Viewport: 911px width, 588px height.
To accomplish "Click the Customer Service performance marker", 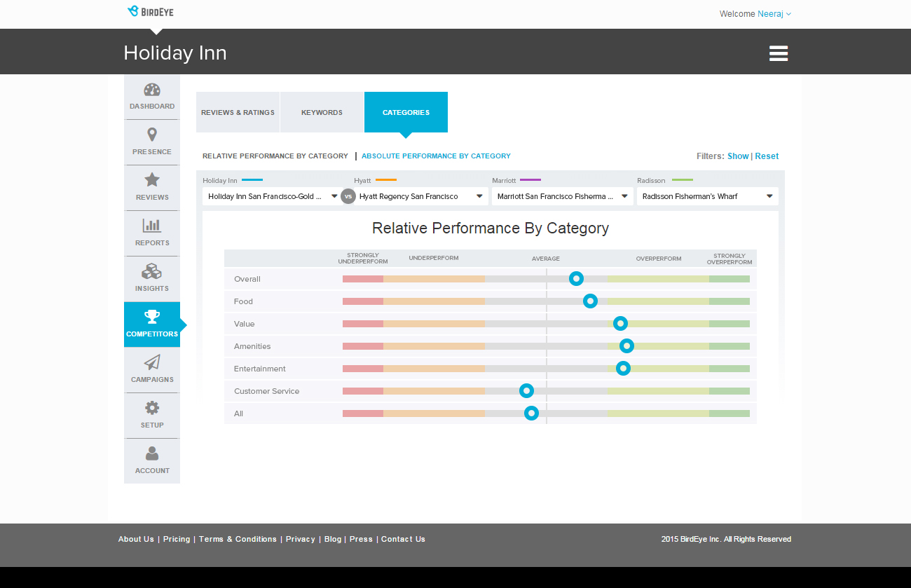I will [x=526, y=390].
